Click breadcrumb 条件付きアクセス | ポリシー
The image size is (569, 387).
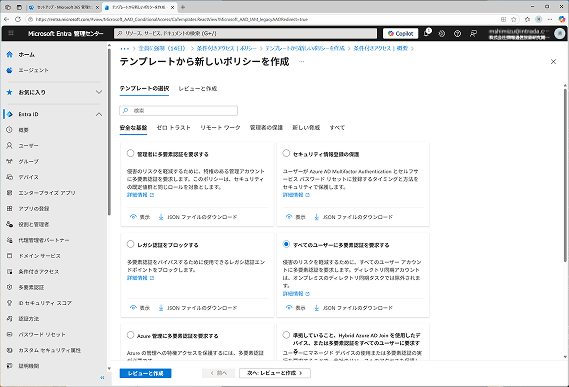point(226,48)
